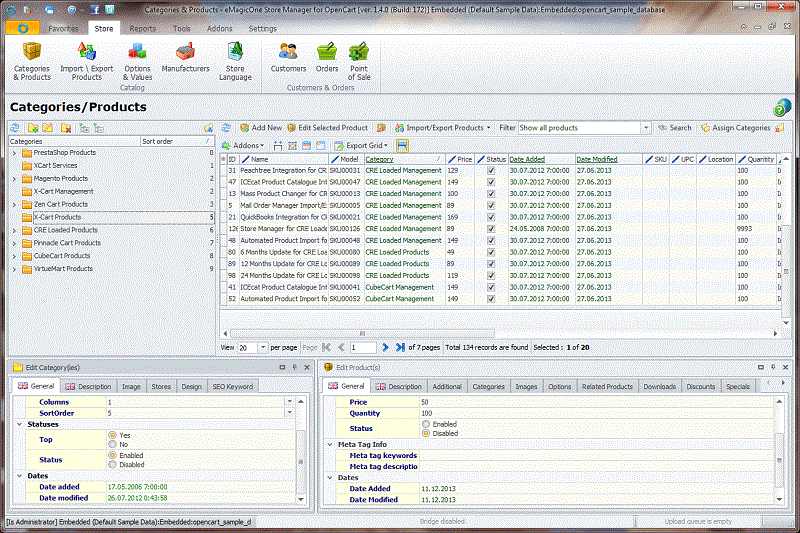Edit the selected category folder icon

[x=47, y=128]
